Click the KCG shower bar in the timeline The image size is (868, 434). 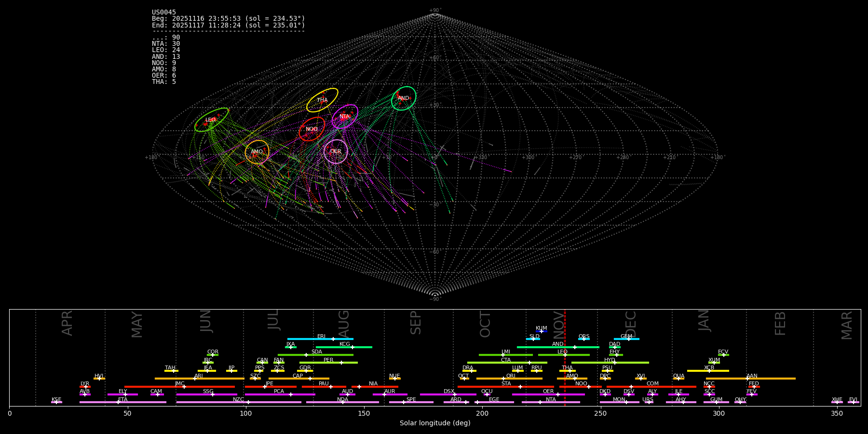click(x=344, y=347)
